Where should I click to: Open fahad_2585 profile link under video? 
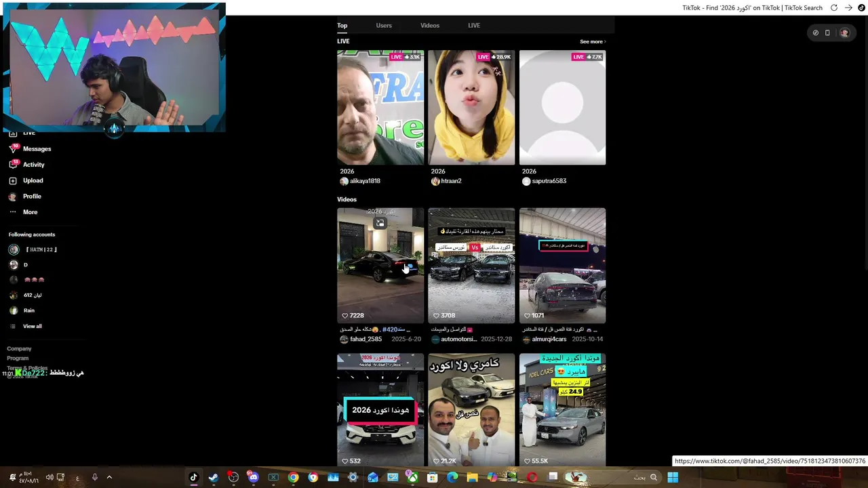pyautogui.click(x=366, y=339)
